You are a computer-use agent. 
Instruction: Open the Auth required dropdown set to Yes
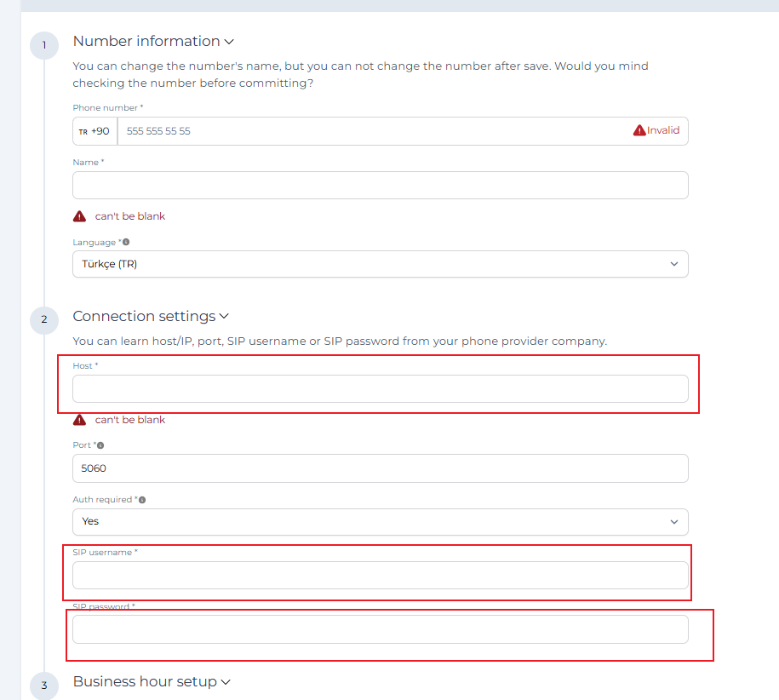[380, 521]
